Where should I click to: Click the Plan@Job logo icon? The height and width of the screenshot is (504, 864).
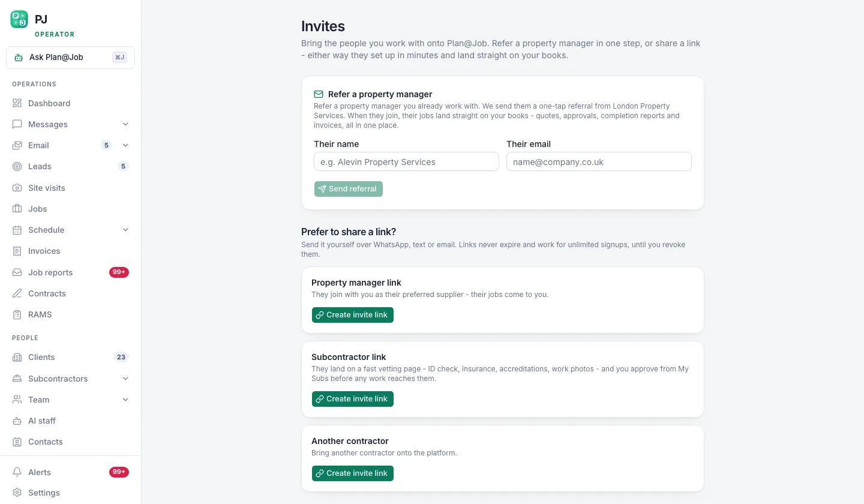pyautogui.click(x=19, y=19)
